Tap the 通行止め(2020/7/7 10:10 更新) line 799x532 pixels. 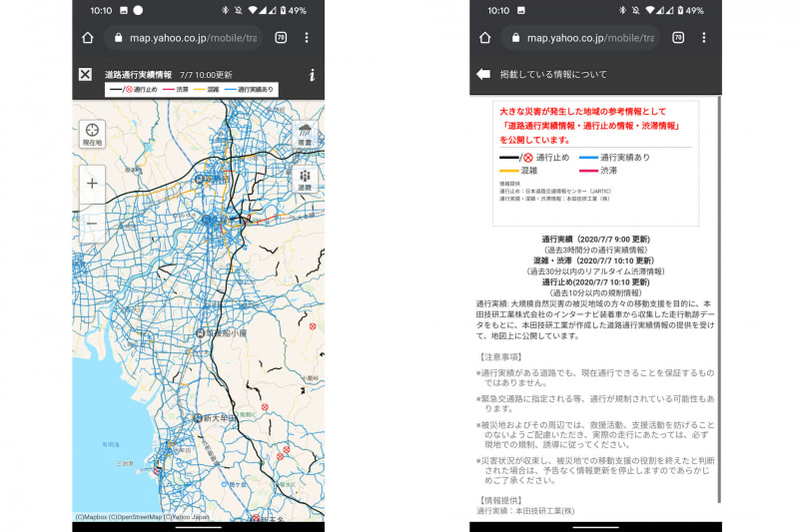tap(595, 282)
